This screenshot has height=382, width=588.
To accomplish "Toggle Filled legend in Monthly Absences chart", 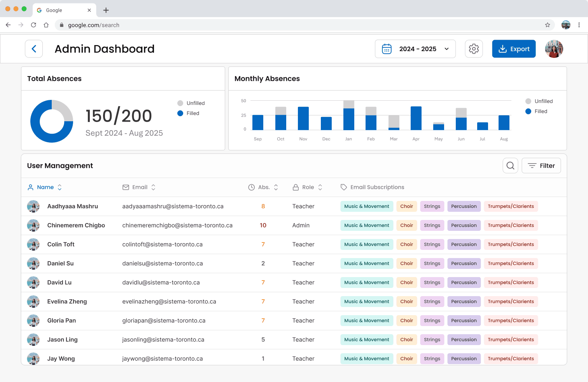I will point(536,111).
